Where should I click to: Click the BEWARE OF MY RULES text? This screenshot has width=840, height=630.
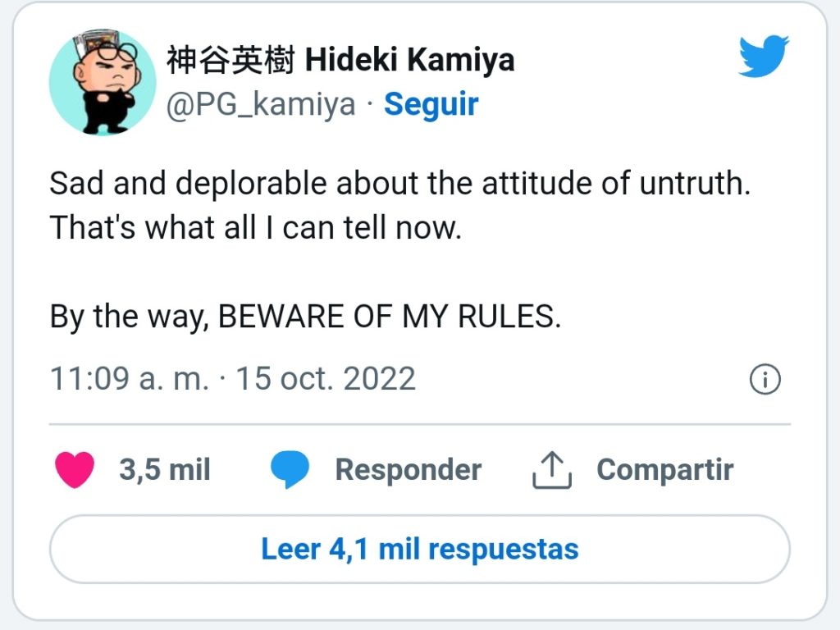390,316
